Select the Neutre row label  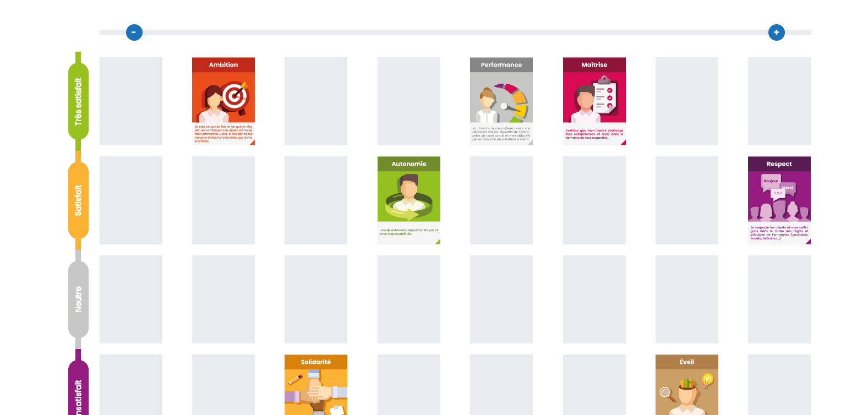tap(78, 299)
